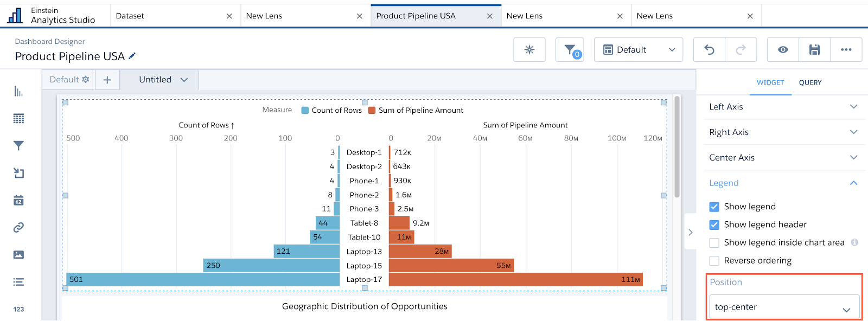Select the date widget calendar icon

(18, 200)
